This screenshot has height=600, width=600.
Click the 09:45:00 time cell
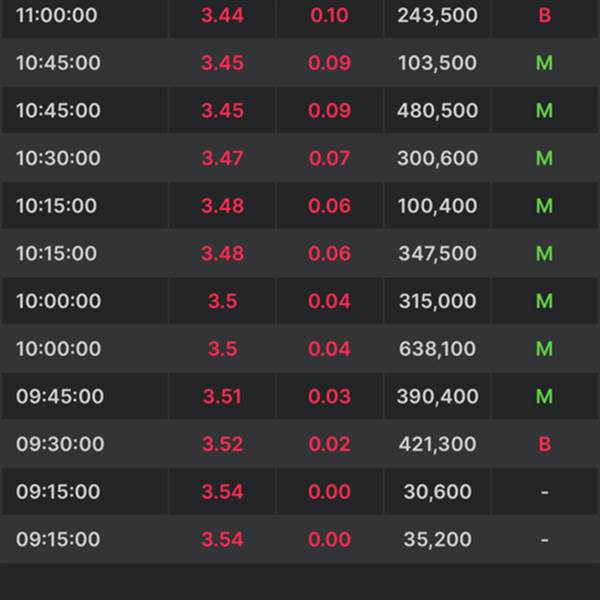(x=59, y=396)
